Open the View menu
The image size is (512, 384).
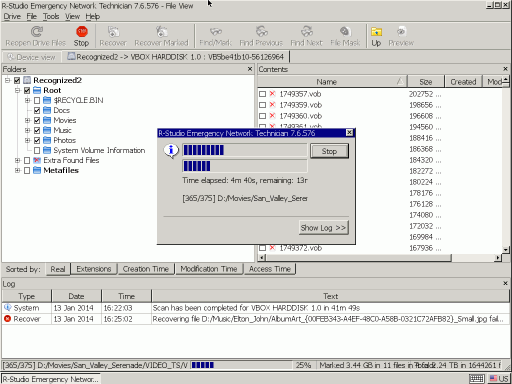click(x=72, y=16)
